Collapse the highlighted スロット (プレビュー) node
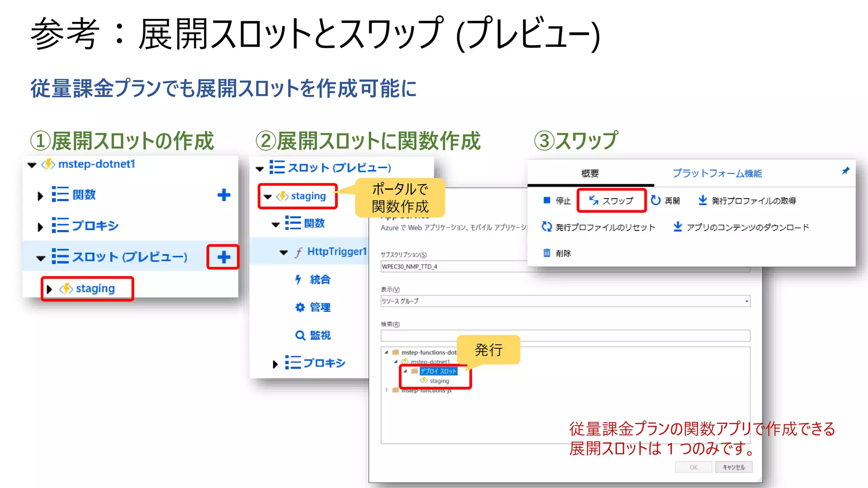This screenshot has height=488, width=868. 41,258
